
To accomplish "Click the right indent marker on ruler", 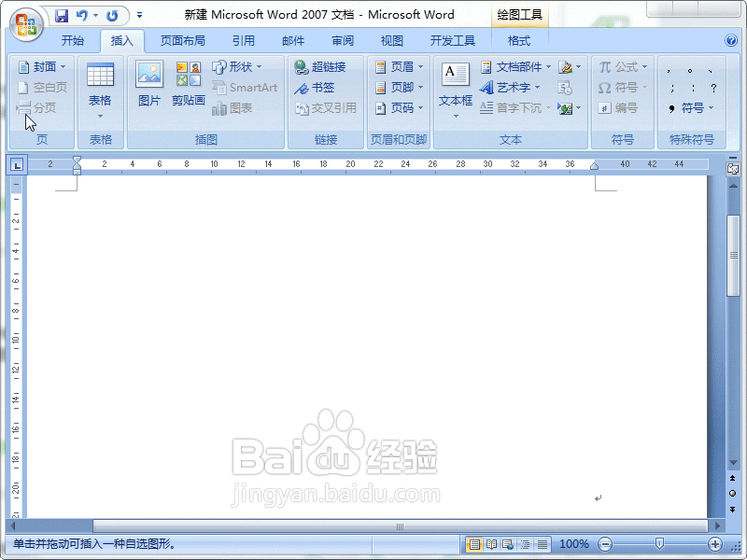I will (x=594, y=166).
